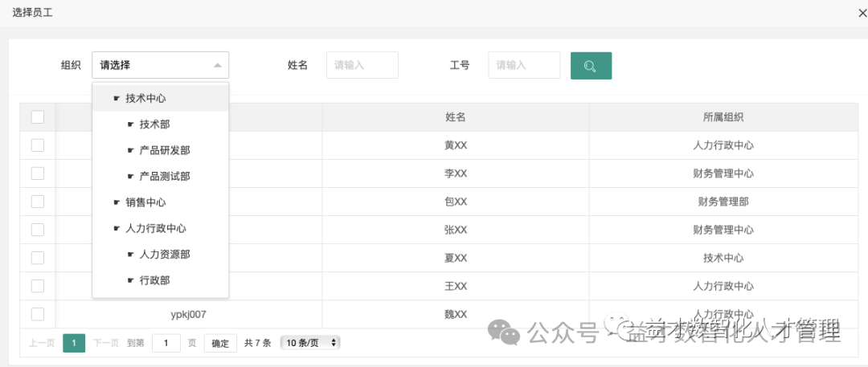Focus the 姓名 input field
This screenshot has width=868, height=367.
point(362,65)
